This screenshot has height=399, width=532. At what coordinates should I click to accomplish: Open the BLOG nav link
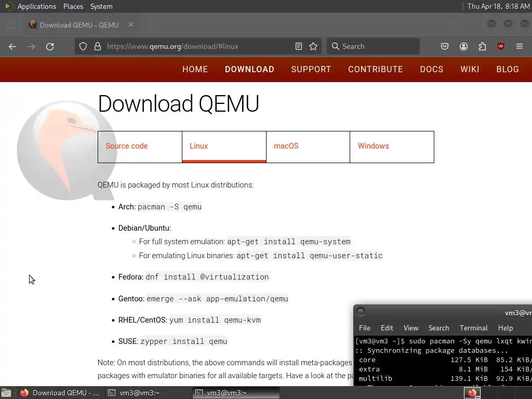tap(508, 69)
